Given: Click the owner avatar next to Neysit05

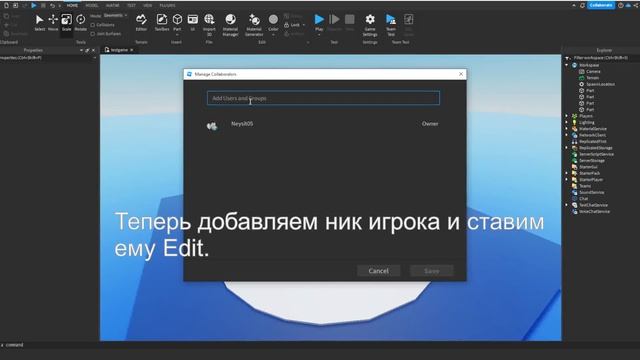Looking at the screenshot, I should (212, 126).
